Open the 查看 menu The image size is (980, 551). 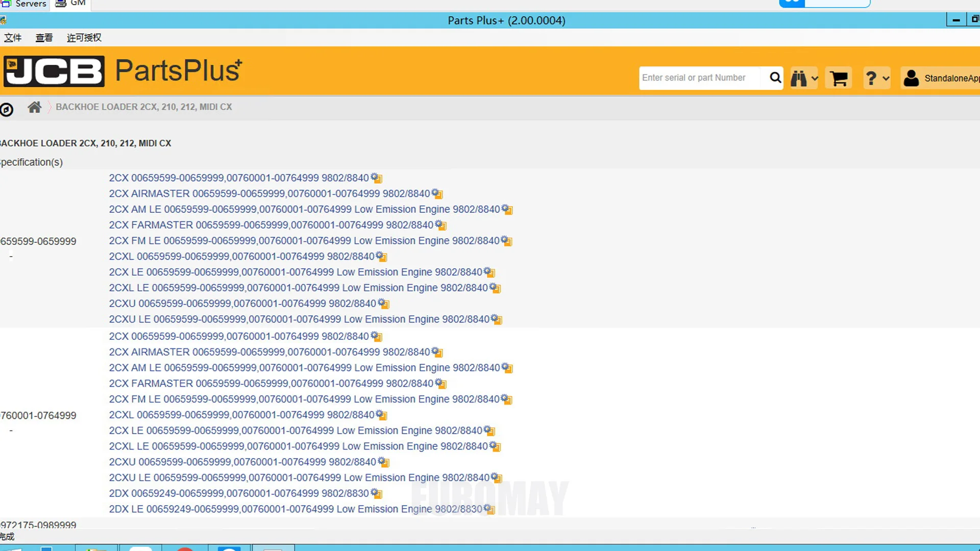[44, 38]
